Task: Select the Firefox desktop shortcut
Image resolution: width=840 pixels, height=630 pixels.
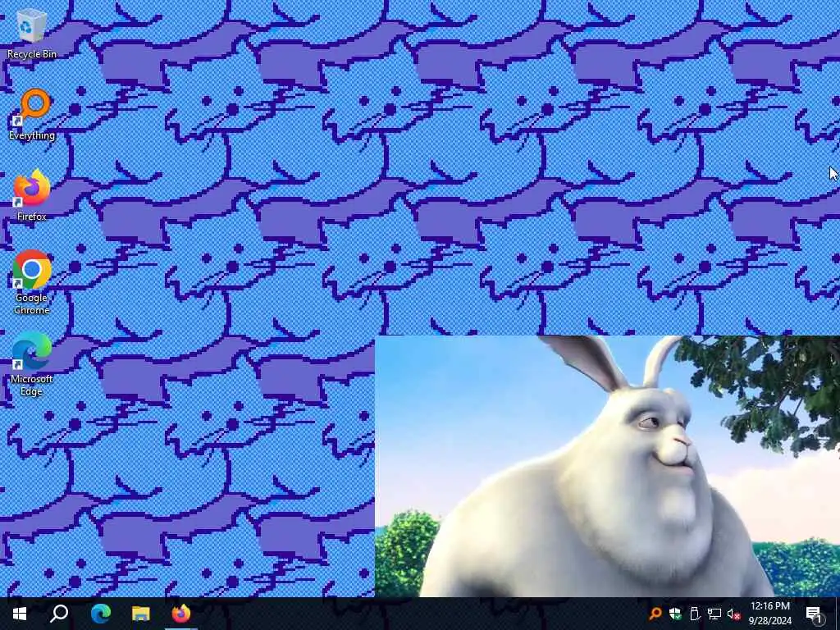Action: click(x=32, y=195)
